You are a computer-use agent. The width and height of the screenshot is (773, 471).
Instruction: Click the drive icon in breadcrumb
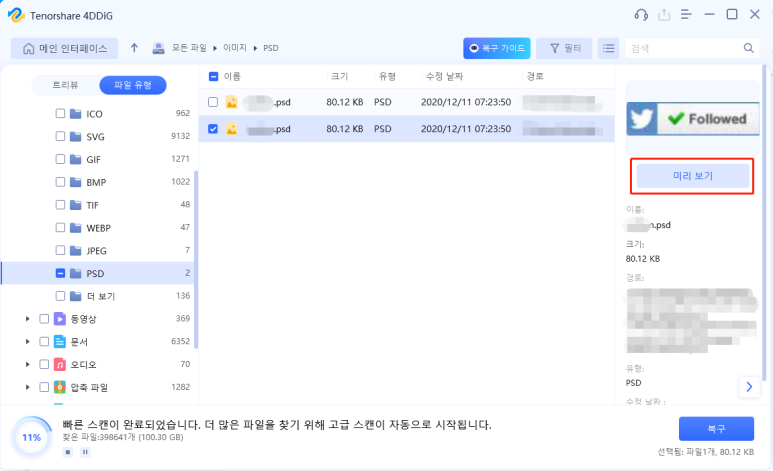pyautogui.click(x=158, y=48)
